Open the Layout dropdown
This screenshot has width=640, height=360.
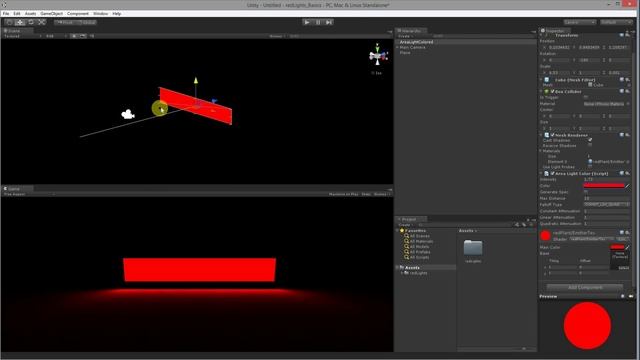click(x=616, y=22)
